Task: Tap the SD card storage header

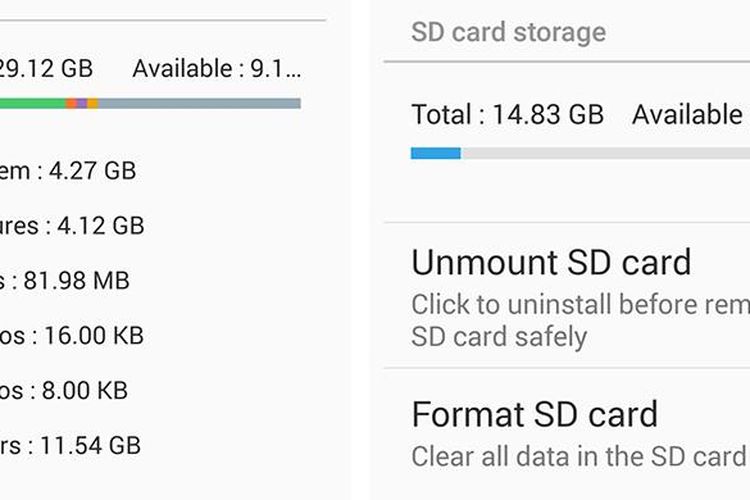Action: 508,32
